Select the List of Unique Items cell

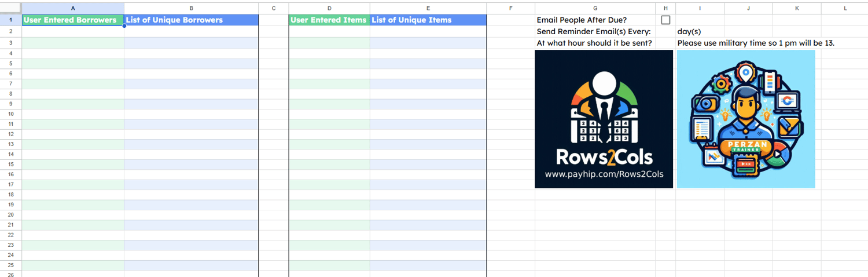click(428, 20)
